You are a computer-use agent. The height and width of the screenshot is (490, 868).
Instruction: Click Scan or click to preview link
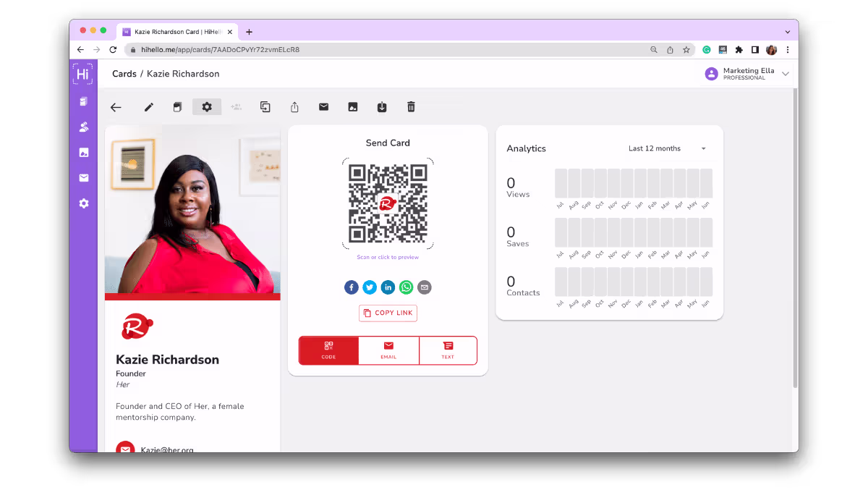(388, 257)
